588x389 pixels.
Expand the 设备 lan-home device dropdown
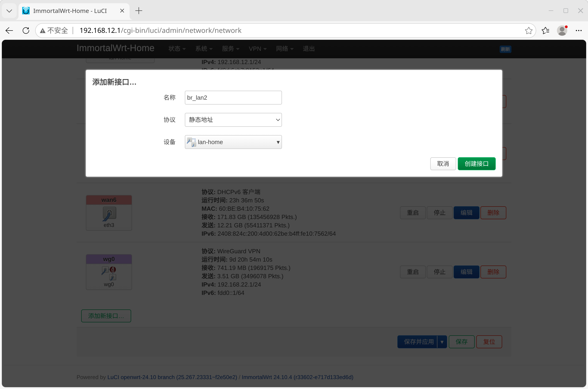click(x=233, y=142)
